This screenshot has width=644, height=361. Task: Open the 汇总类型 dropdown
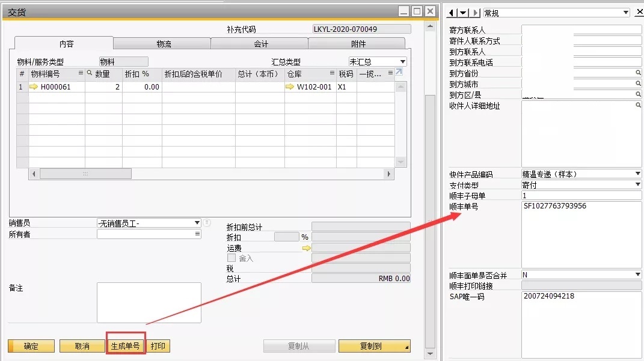[x=402, y=62]
